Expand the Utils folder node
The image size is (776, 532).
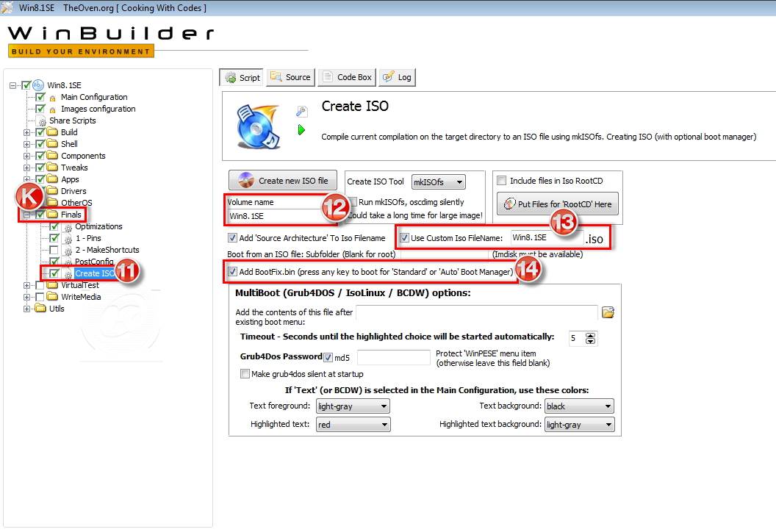point(26,309)
